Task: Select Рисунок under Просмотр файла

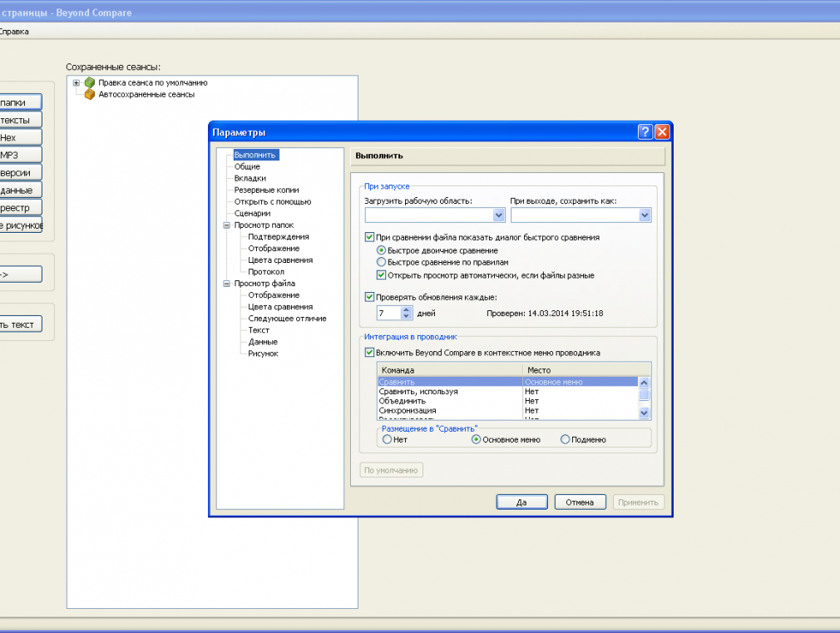Action: click(x=263, y=354)
